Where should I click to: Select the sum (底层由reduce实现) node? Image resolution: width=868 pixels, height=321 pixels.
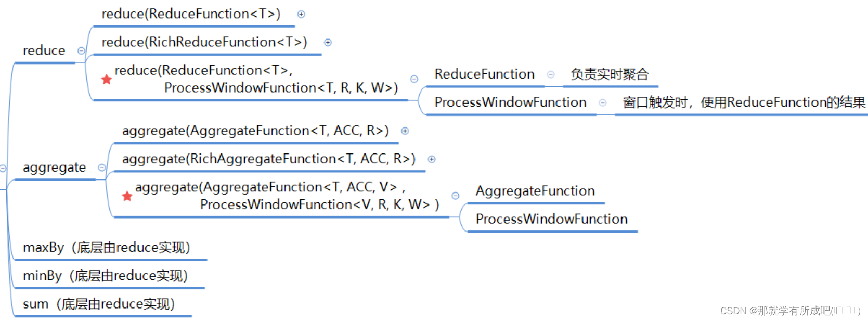[99, 304]
